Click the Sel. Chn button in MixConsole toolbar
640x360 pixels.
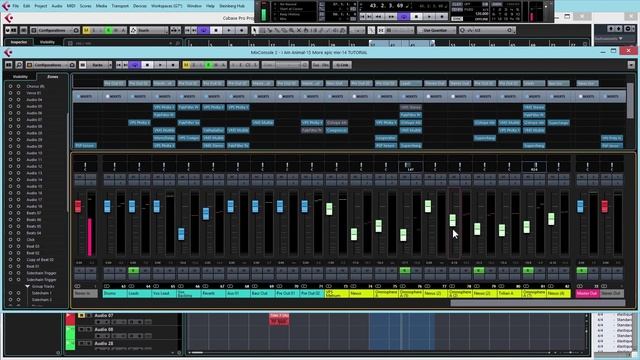pyautogui.click(x=320, y=65)
